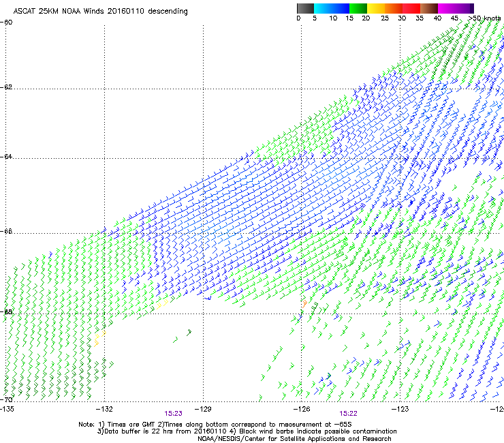Click the longitude label '-129'
The height and width of the screenshot is (443, 504).
point(203,409)
